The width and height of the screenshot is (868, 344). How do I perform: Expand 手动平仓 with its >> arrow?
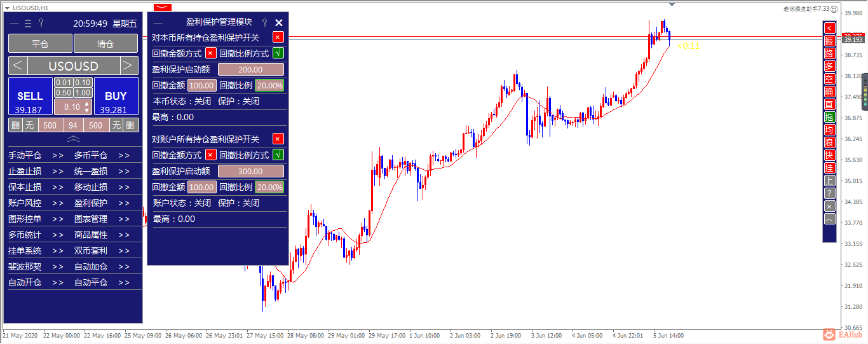tap(58, 155)
